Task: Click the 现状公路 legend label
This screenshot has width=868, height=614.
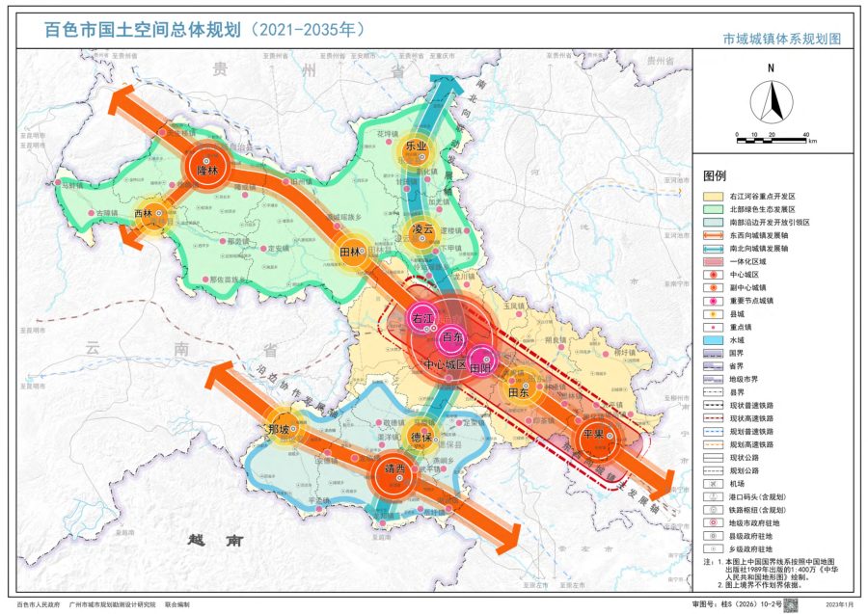Action: pyautogui.click(x=744, y=458)
